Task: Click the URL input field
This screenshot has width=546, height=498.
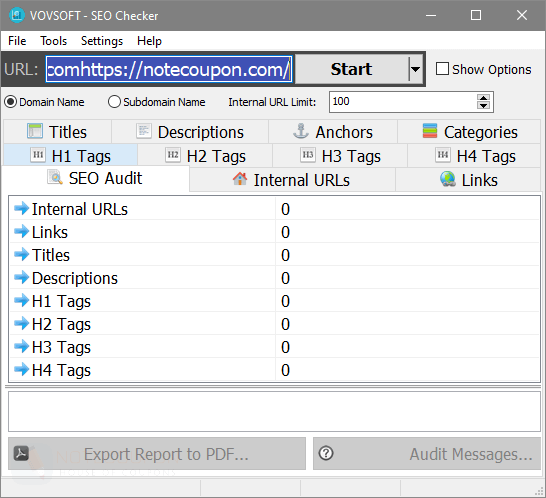Action: [169, 69]
